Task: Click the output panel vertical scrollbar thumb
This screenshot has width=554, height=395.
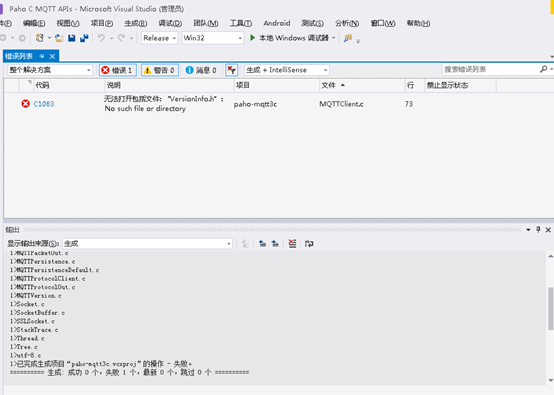Action: click(550, 309)
